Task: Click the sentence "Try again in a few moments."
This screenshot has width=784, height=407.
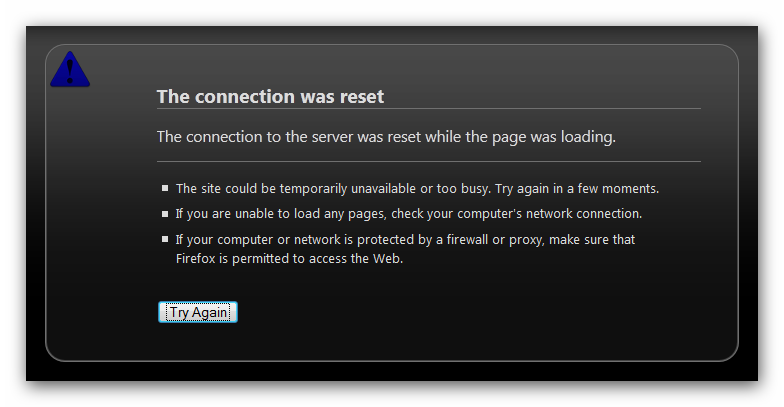Action: [x=578, y=188]
